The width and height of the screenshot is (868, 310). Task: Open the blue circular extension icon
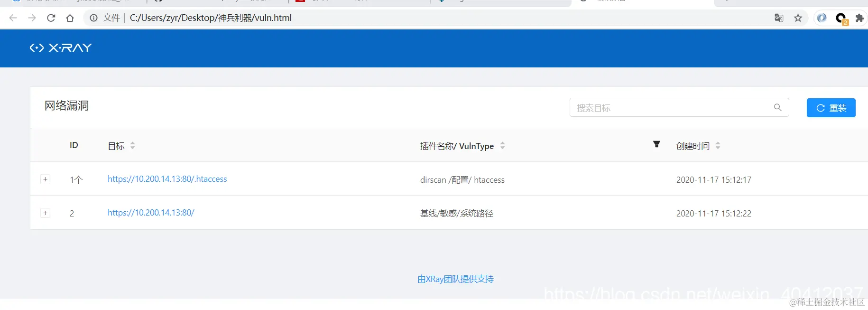(822, 18)
